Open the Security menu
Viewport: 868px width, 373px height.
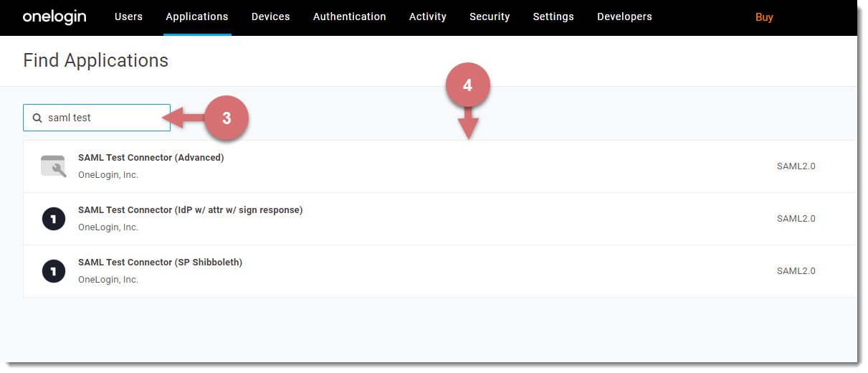coord(490,16)
